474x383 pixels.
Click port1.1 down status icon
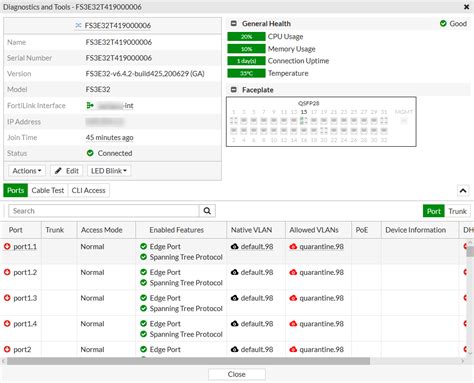[7, 246]
